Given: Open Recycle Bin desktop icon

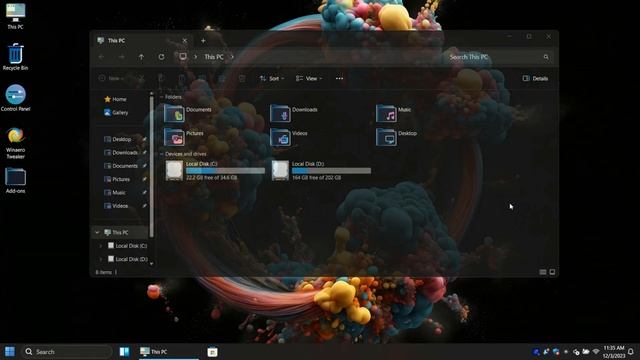Looking at the screenshot, I should (16, 57).
